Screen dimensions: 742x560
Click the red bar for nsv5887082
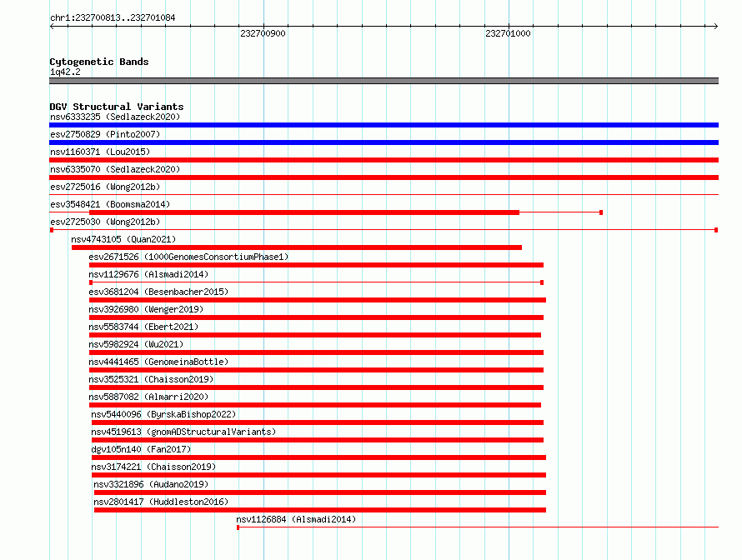coord(315,405)
